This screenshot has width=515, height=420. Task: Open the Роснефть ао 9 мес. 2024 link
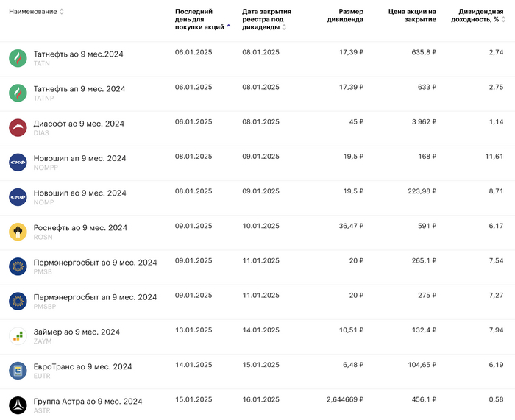coord(80,228)
